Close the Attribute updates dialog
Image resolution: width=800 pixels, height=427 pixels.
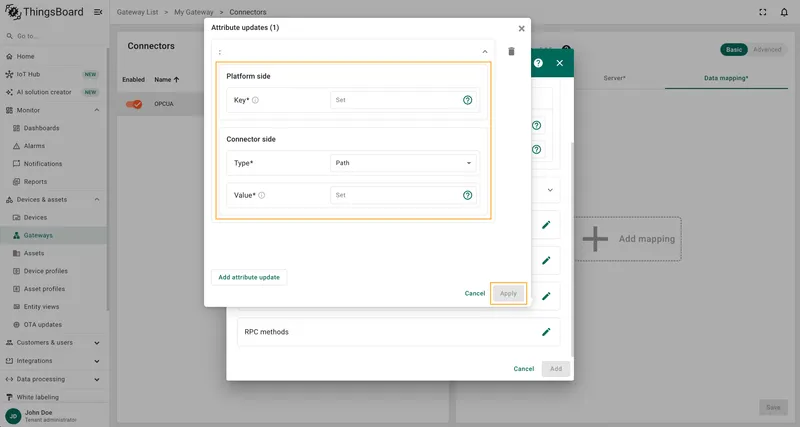(x=521, y=29)
